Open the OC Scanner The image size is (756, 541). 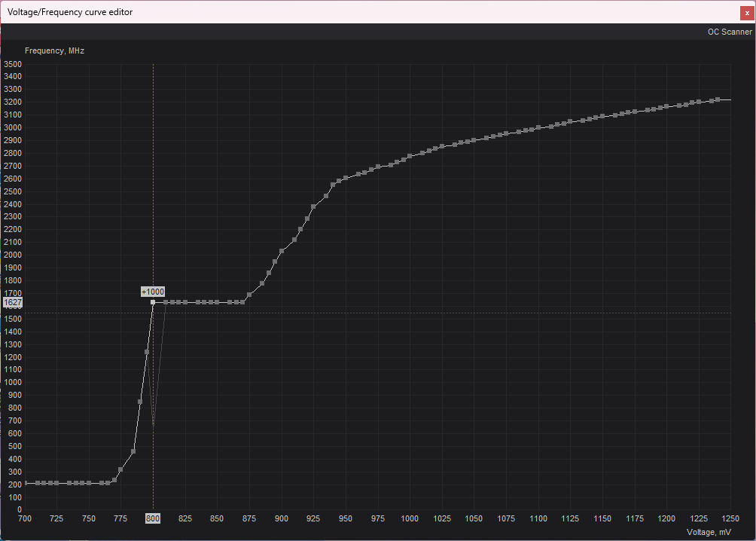(x=729, y=32)
